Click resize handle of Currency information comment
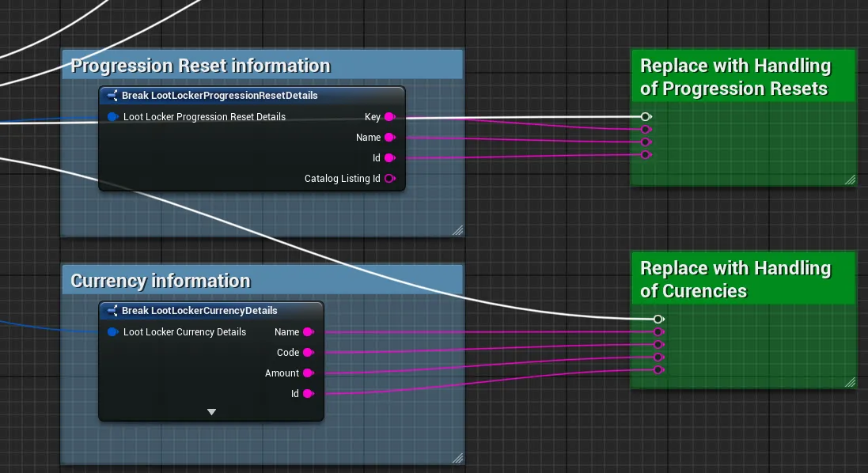The image size is (868, 473). point(458,458)
